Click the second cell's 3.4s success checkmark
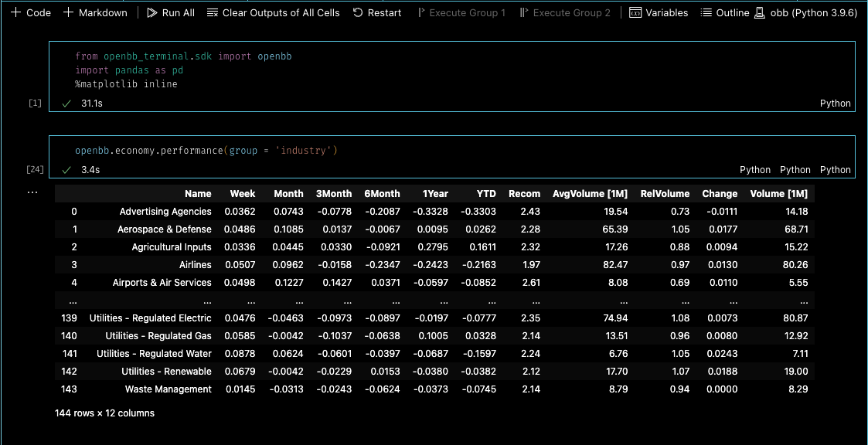 pos(66,170)
